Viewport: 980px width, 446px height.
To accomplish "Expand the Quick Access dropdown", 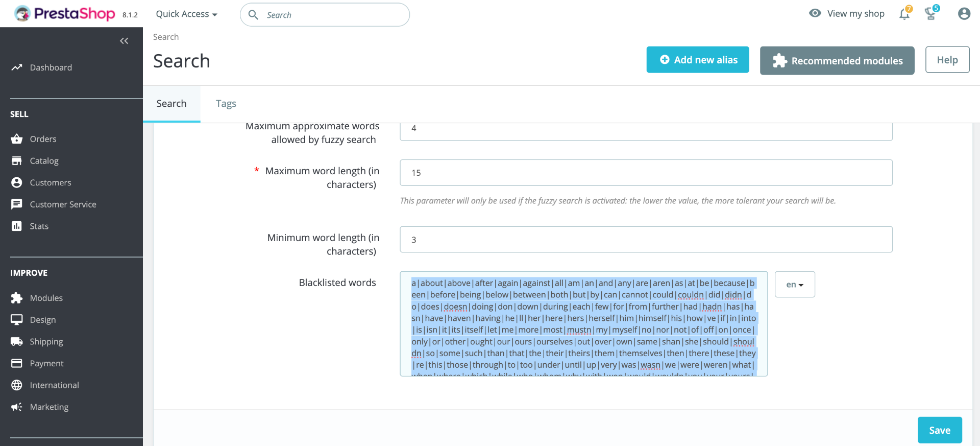I will point(186,14).
